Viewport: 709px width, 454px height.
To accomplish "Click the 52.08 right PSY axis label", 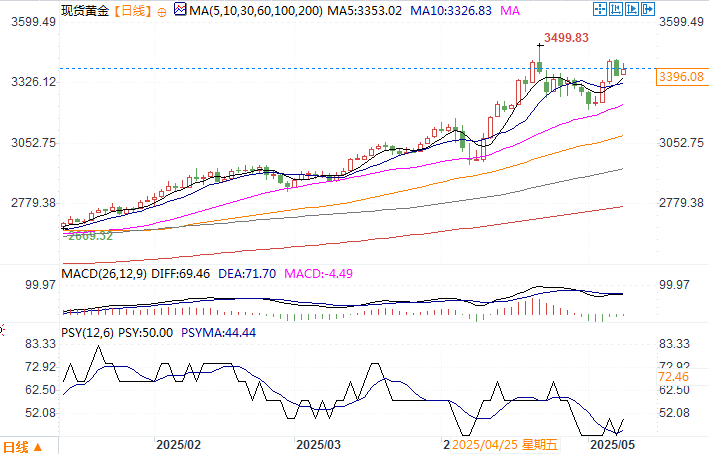I will pyautogui.click(x=674, y=412).
